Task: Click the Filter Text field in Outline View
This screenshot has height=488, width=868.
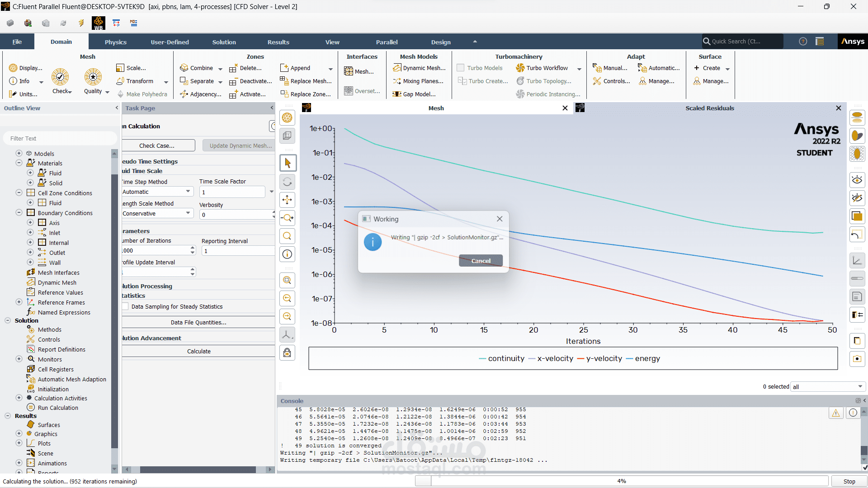Action: (x=59, y=138)
